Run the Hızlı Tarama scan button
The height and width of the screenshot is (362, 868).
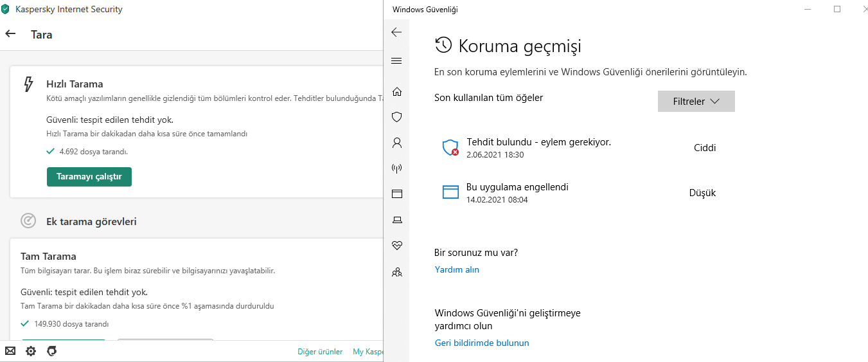(x=89, y=177)
